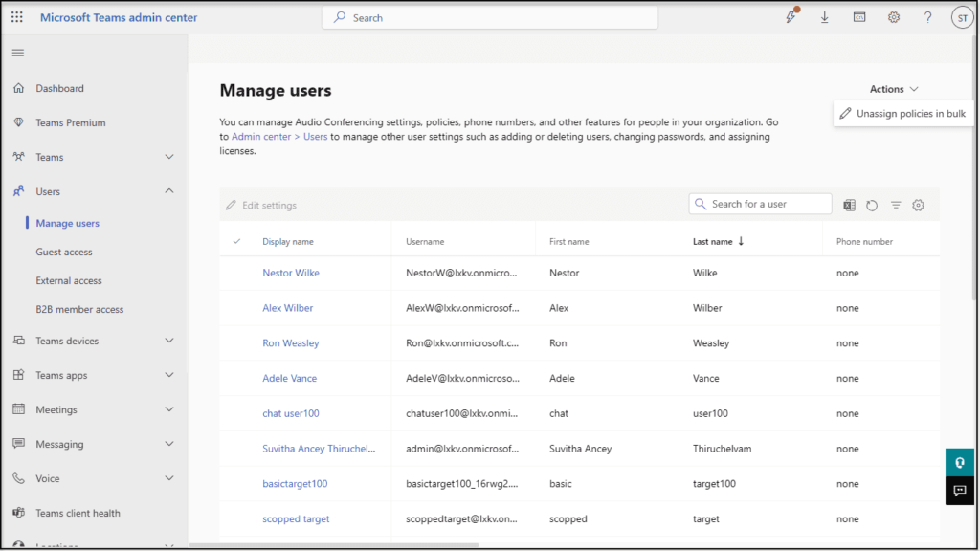Image resolution: width=980 pixels, height=551 pixels.
Task: Open the keyboard shortcuts icon in the header
Action: point(858,17)
